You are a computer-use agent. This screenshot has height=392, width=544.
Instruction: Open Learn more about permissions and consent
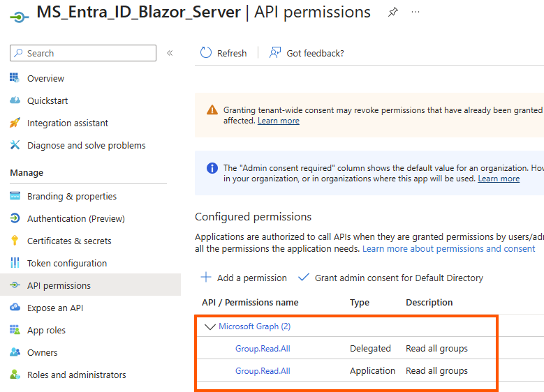click(448, 249)
